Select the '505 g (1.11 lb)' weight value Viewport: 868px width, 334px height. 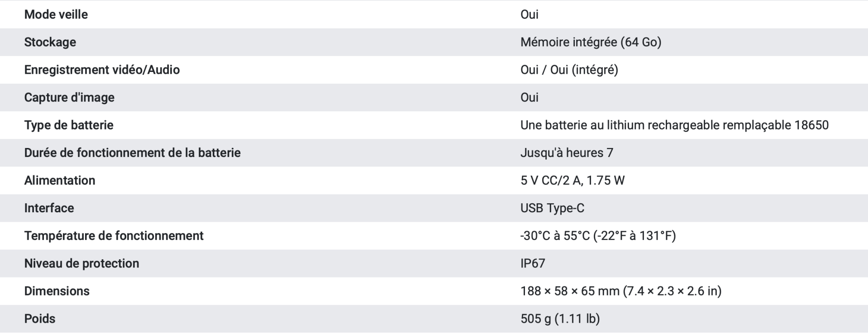click(x=560, y=318)
